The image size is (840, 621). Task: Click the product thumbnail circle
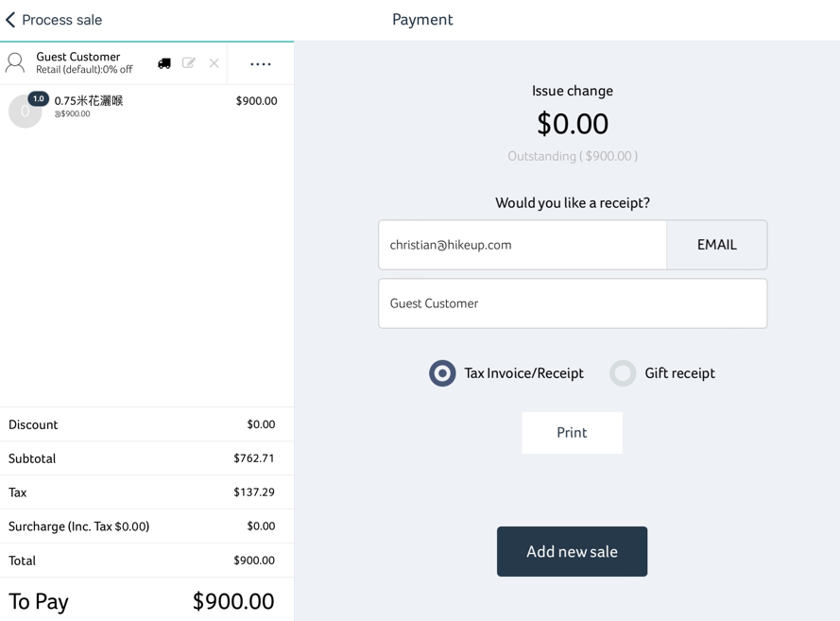(x=25, y=112)
